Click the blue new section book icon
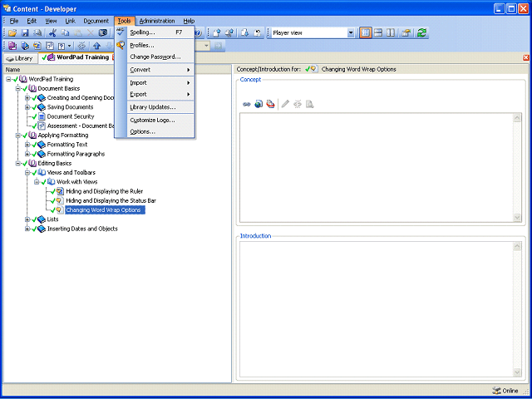 (x=25, y=46)
